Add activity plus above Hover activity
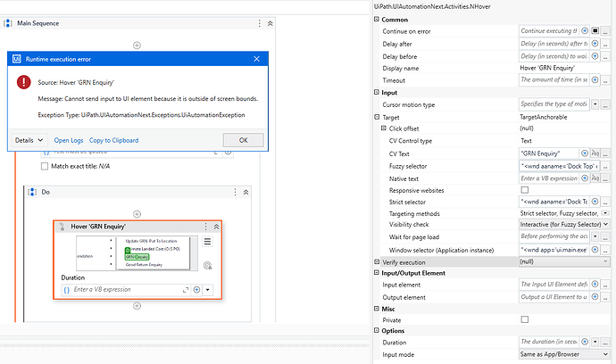The width and height of the screenshot is (616, 364). [137, 214]
